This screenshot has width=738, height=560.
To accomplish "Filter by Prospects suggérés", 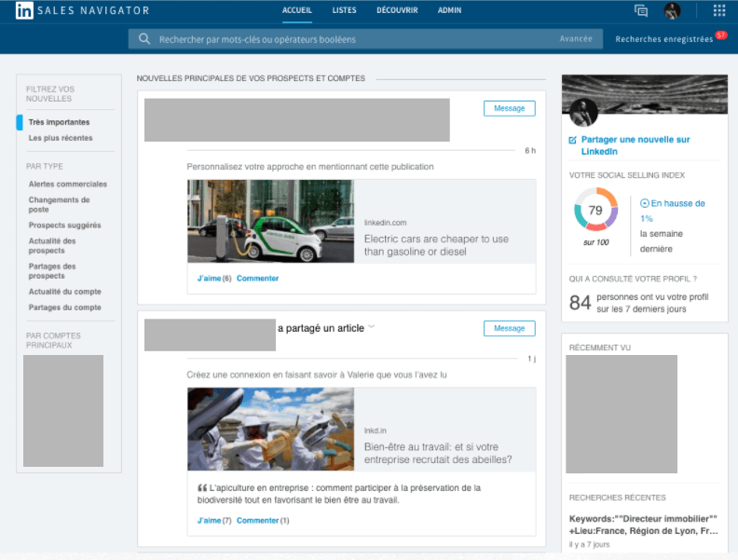I will pos(64,225).
